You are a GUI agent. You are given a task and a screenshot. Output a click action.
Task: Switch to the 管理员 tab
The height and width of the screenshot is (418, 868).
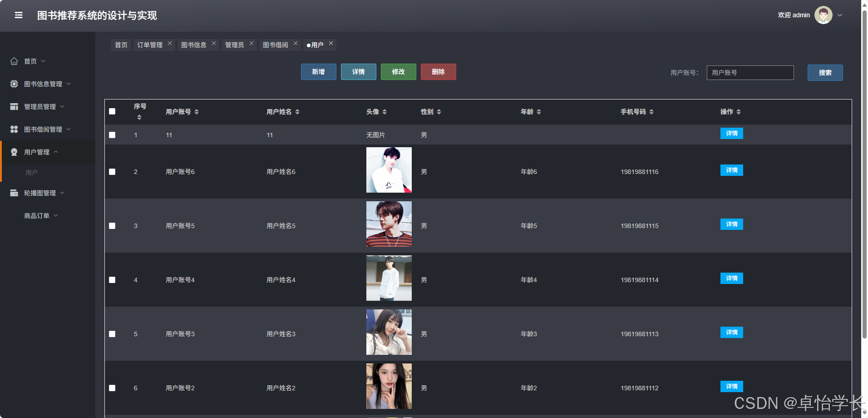pyautogui.click(x=235, y=45)
